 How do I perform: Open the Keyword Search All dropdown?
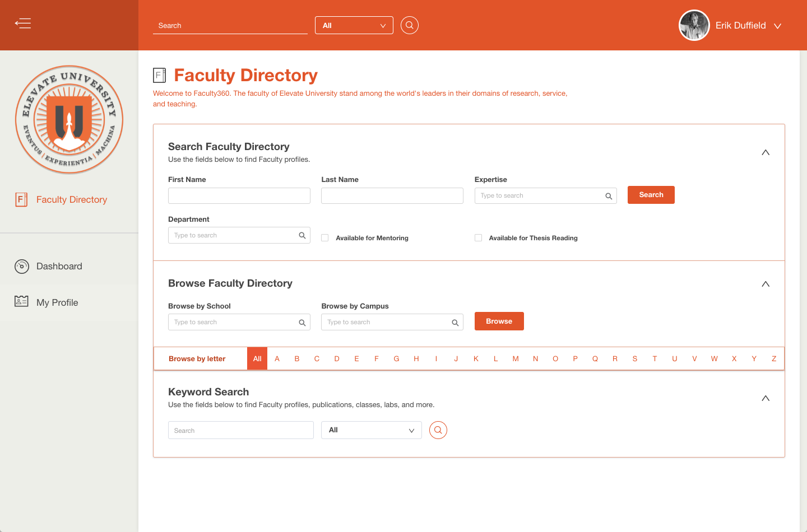371,430
